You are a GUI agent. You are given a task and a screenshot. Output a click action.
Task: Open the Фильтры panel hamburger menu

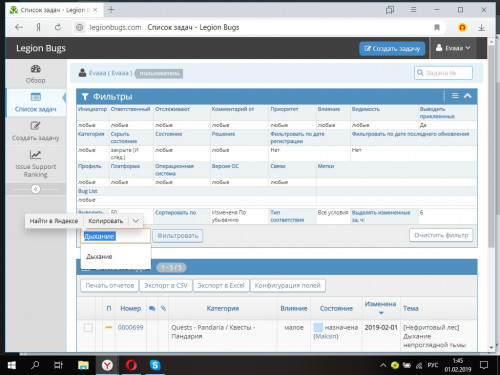point(455,96)
